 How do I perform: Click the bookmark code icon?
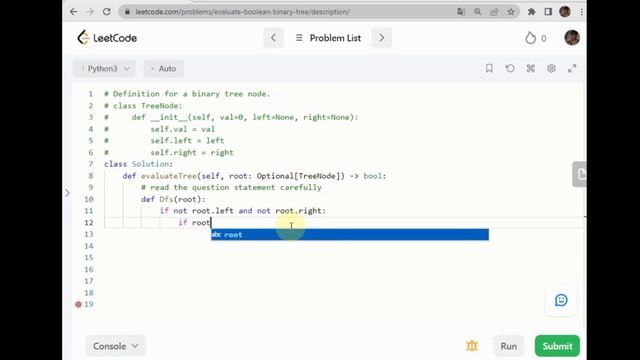point(489,69)
